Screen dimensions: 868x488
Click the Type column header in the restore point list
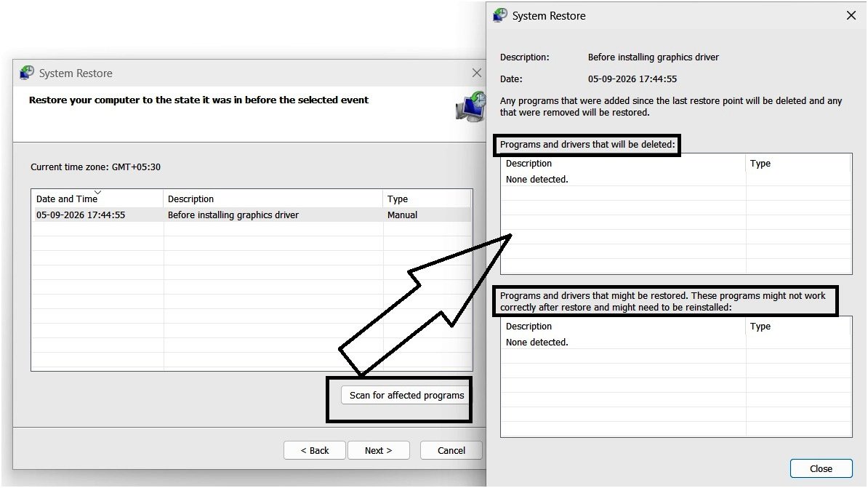(427, 199)
